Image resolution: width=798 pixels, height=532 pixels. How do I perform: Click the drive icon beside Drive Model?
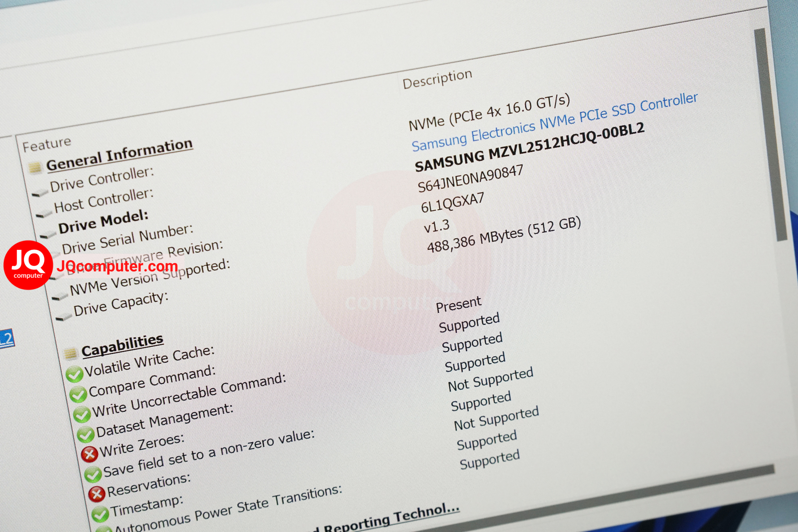tap(48, 235)
